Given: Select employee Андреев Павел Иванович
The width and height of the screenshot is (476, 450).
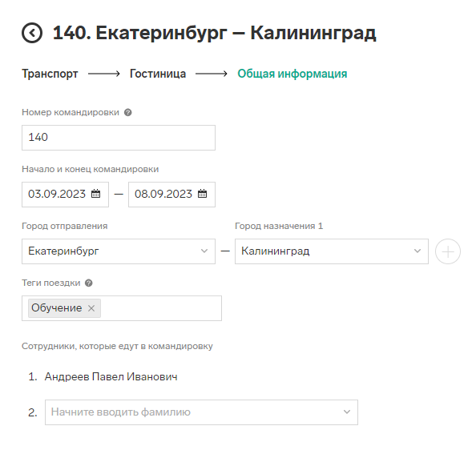Looking at the screenshot, I should tap(111, 377).
